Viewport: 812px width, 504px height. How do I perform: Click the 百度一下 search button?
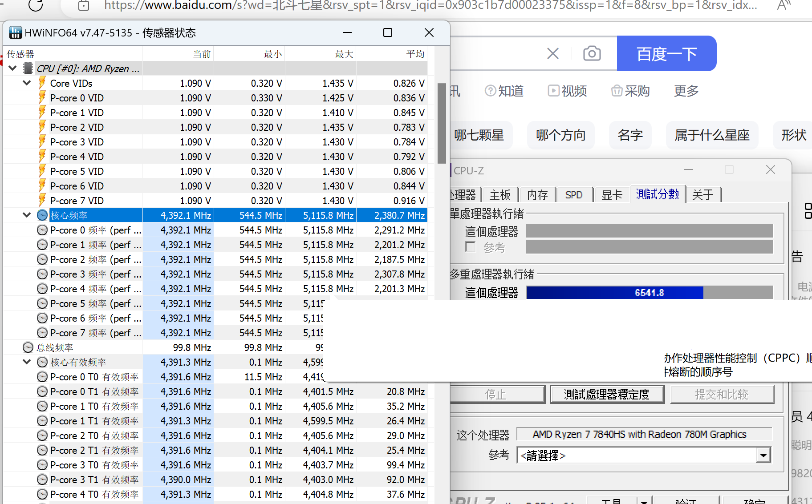pos(666,54)
